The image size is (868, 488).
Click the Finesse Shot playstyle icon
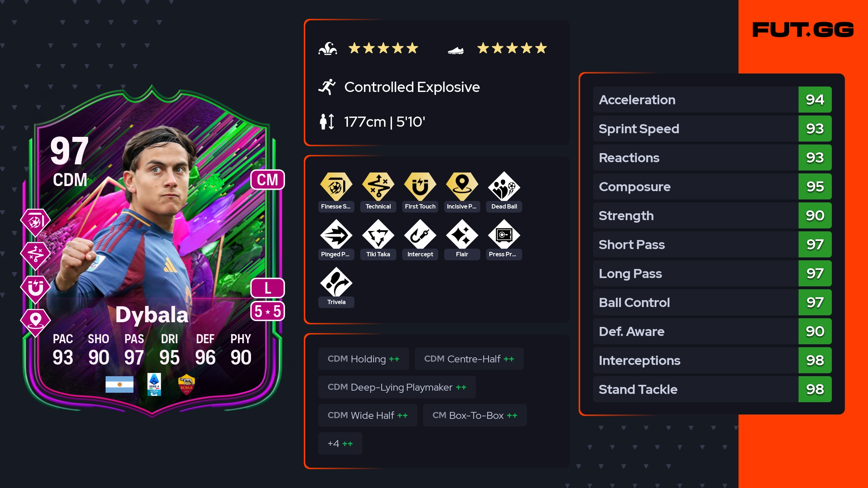click(336, 186)
